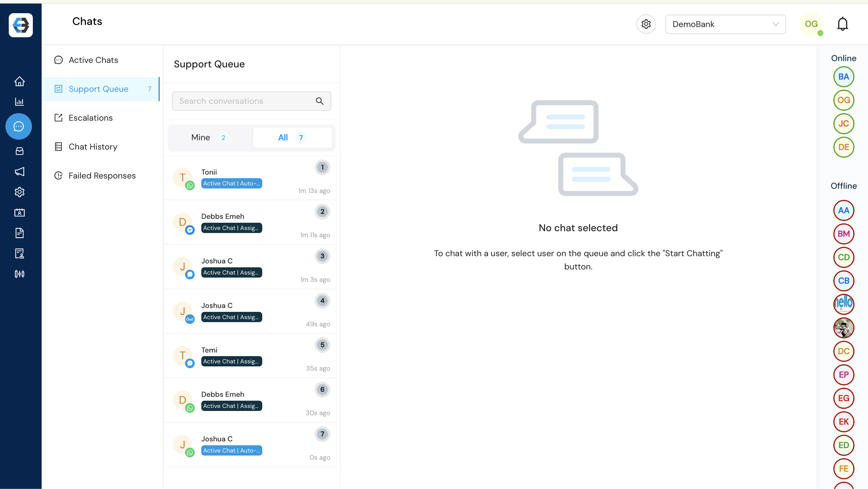Switch to the All tab
The height and width of the screenshot is (489, 868).
tap(292, 138)
